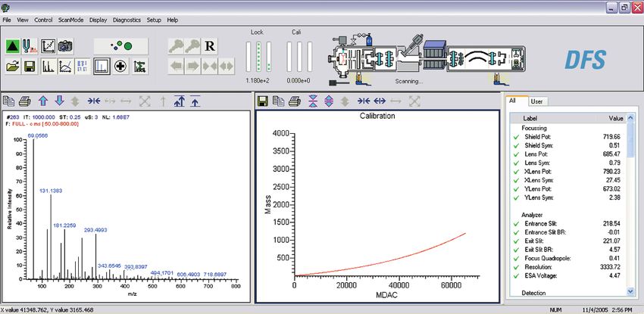The image size is (644, 314).
Task: Click the gray left arrow button
Action: [x=177, y=67]
